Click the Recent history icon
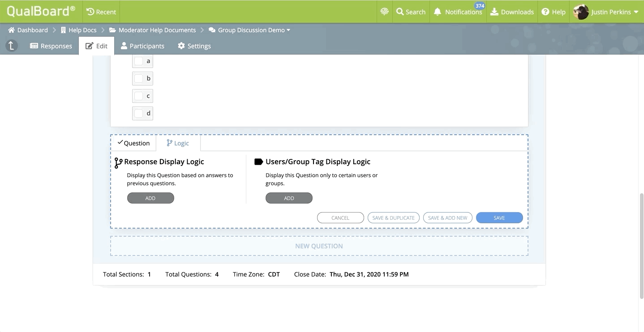 [90, 12]
